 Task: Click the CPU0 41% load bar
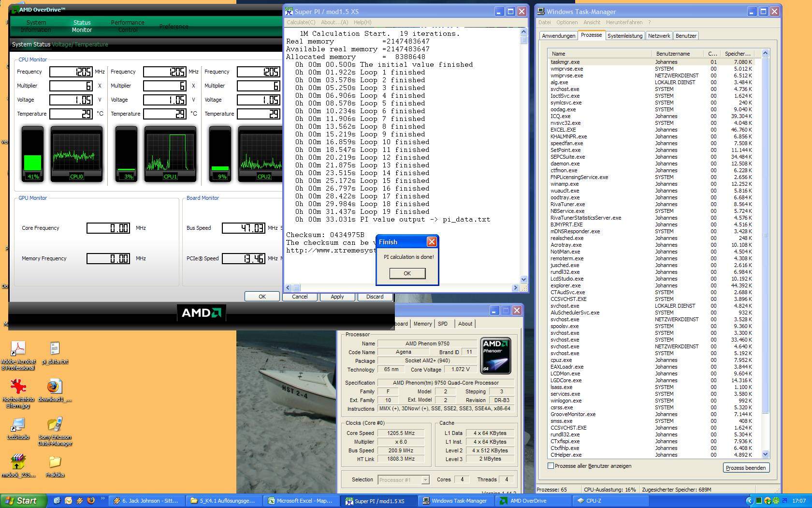click(x=32, y=154)
